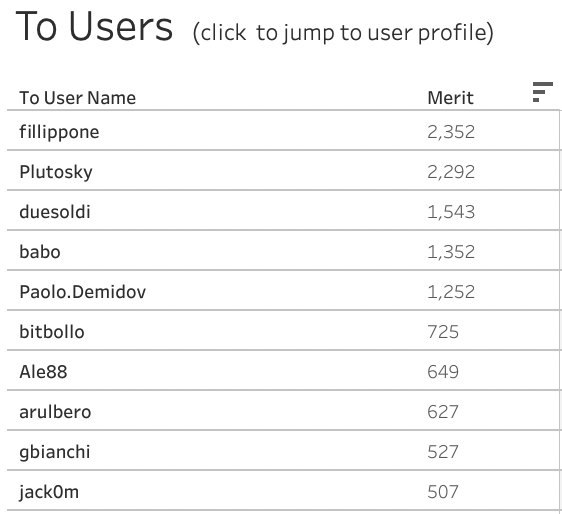Click merit value 1,252 for Paolo.Demidov
This screenshot has height=514, width=562.
451,291
